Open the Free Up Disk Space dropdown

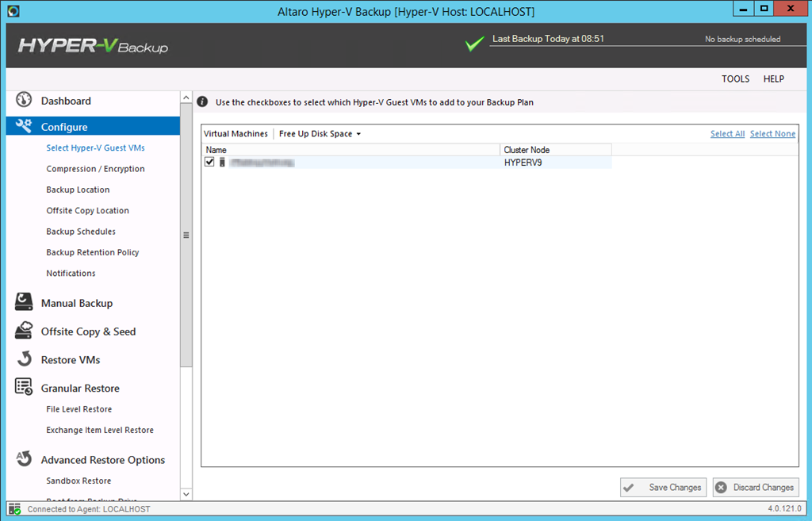pos(320,133)
